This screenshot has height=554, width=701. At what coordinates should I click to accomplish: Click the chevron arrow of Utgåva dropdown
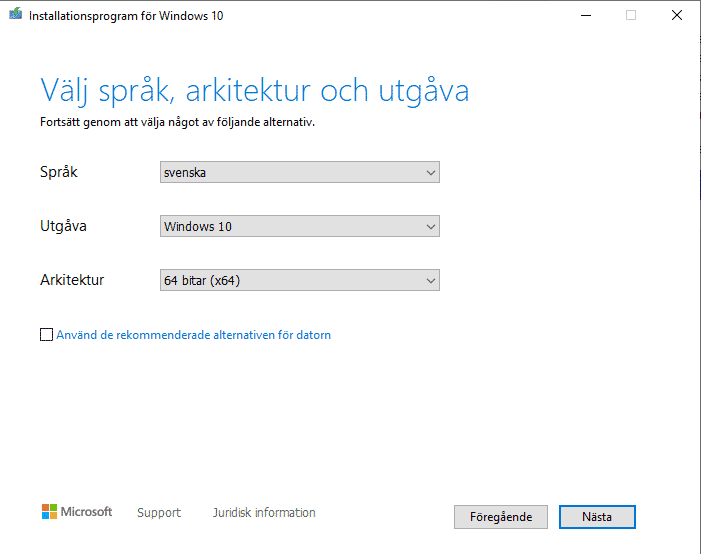coord(430,227)
